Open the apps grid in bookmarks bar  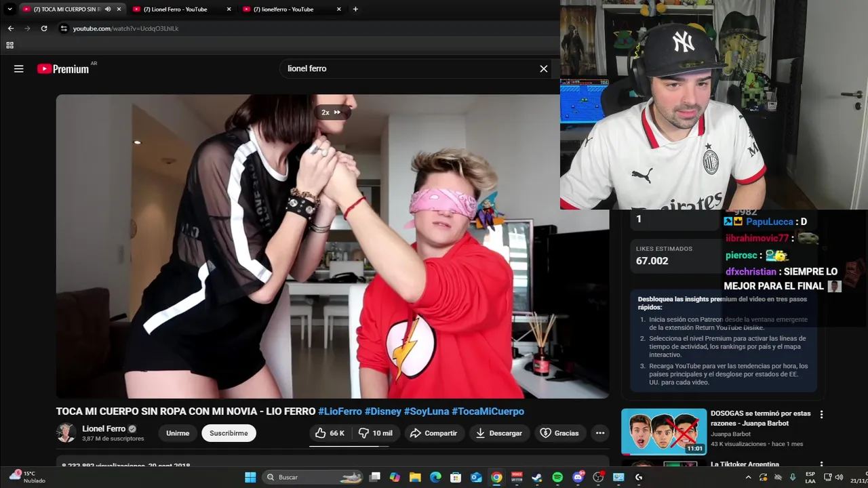point(9,45)
